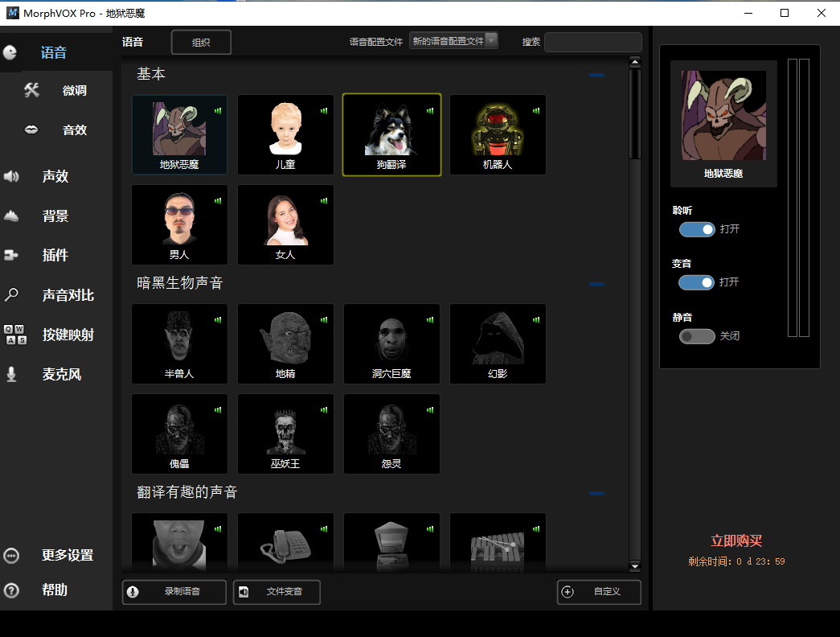Click the ellipsis icon for 更多设置

pyautogui.click(x=11, y=556)
